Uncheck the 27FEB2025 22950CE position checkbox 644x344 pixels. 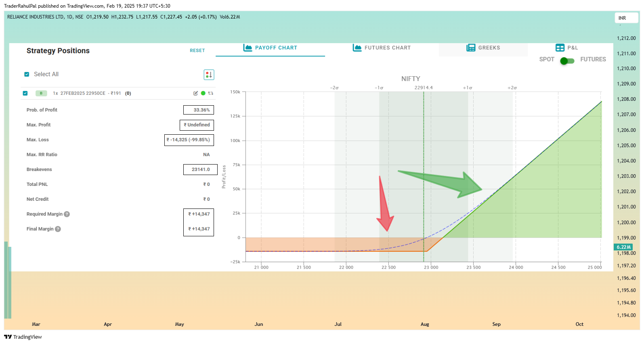[x=25, y=93]
